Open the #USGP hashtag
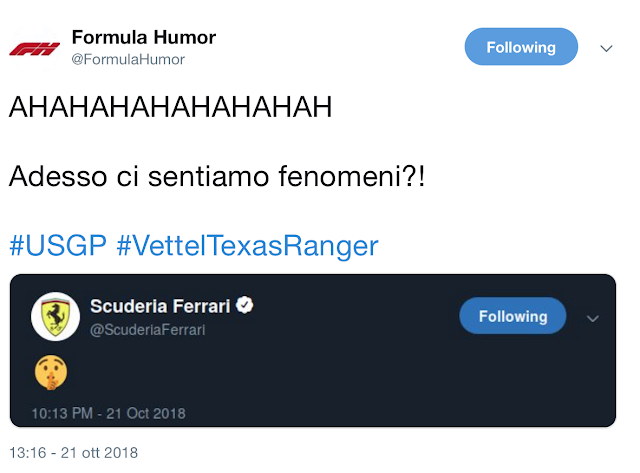 coord(56,245)
